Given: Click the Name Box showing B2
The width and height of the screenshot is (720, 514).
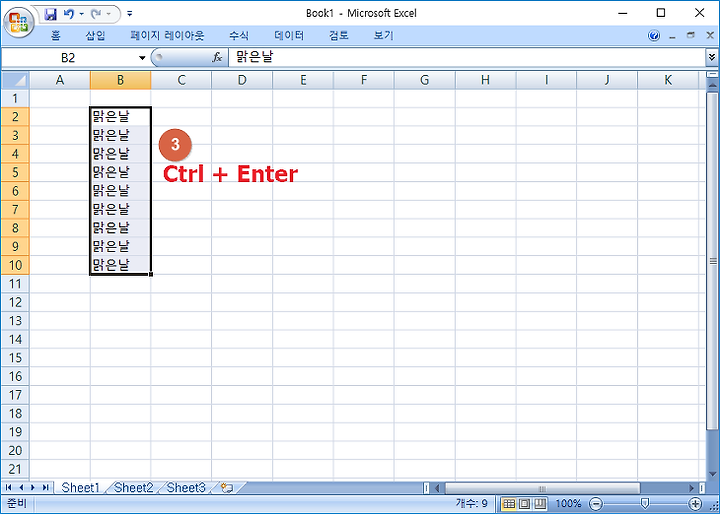Looking at the screenshot, I should pyautogui.click(x=69, y=57).
